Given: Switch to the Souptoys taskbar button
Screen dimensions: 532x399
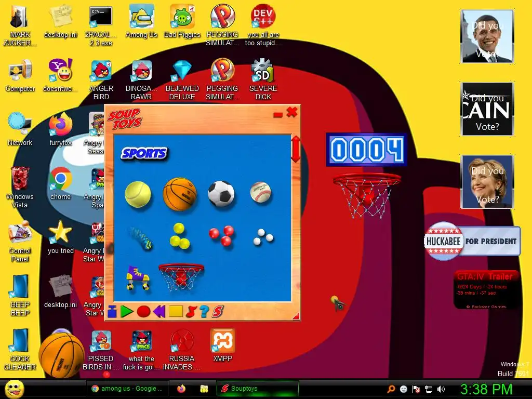Looking at the screenshot, I should click(x=258, y=389).
